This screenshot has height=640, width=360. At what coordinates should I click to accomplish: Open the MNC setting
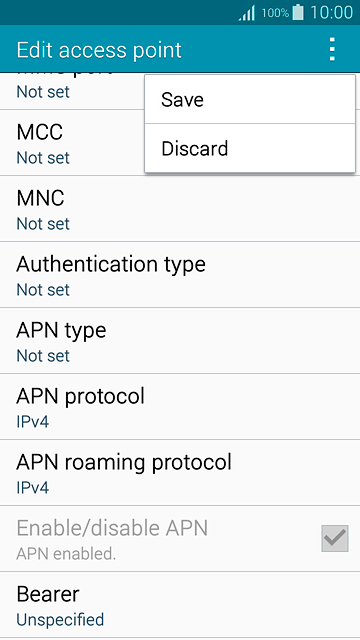click(180, 209)
